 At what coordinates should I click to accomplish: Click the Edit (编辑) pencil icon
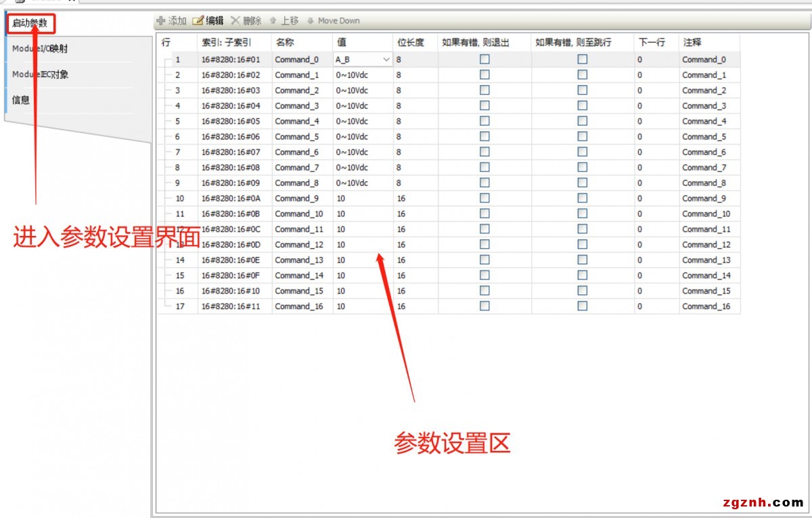coord(198,21)
